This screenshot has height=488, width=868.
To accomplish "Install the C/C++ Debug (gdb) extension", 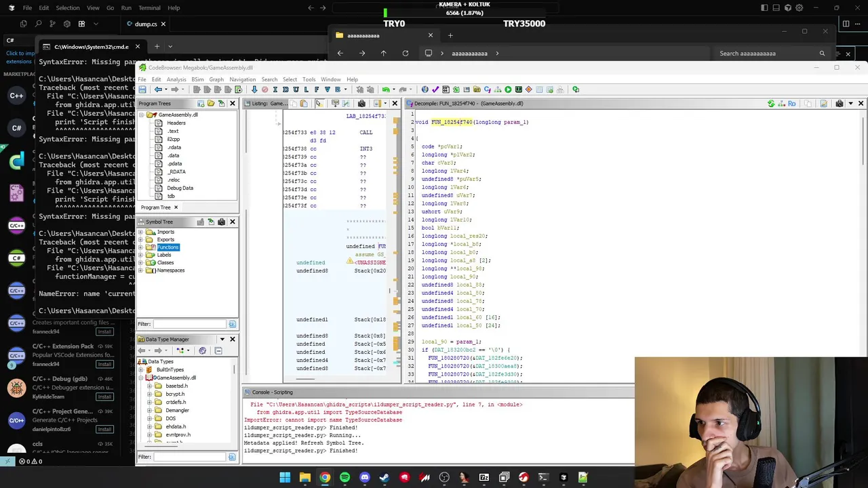I will click(105, 396).
